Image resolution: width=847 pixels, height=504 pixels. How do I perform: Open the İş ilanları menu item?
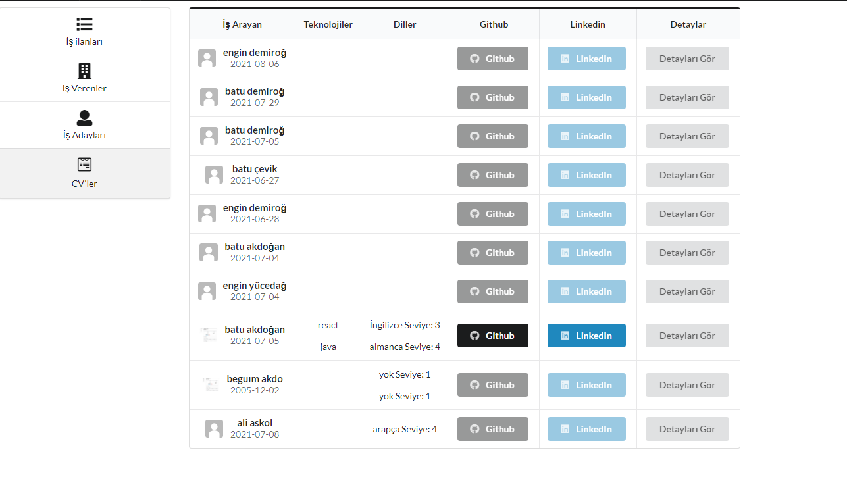[84, 31]
